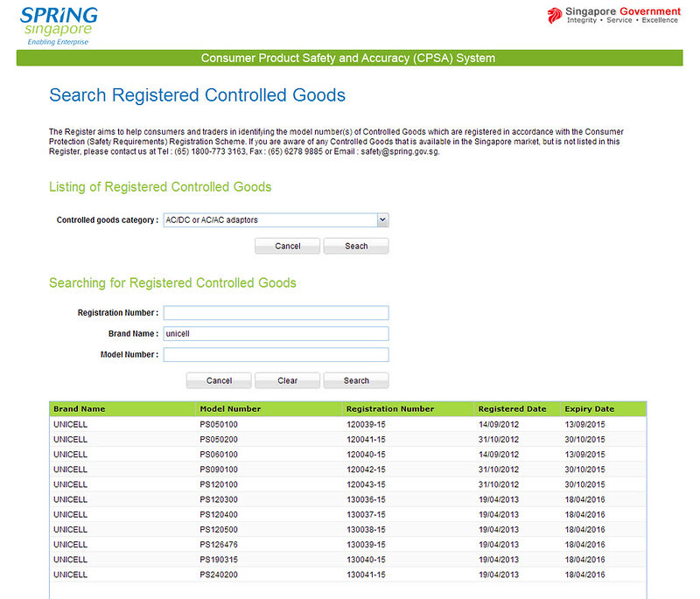Click the Consumer Product Safety and Accuracy banner
Screen dimensions: 700x599
pos(349,58)
